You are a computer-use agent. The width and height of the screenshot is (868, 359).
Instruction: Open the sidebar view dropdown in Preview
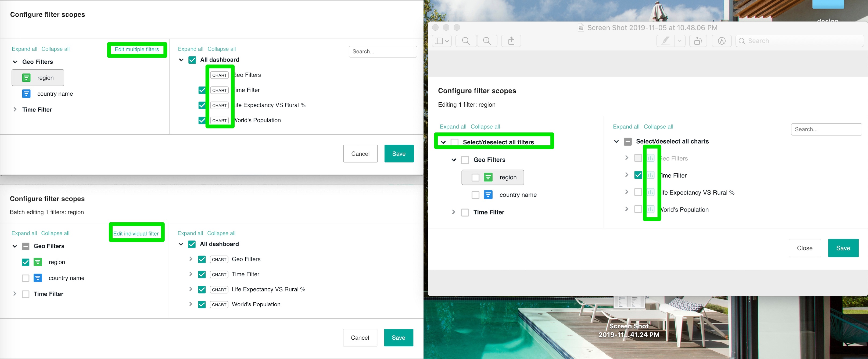point(442,41)
